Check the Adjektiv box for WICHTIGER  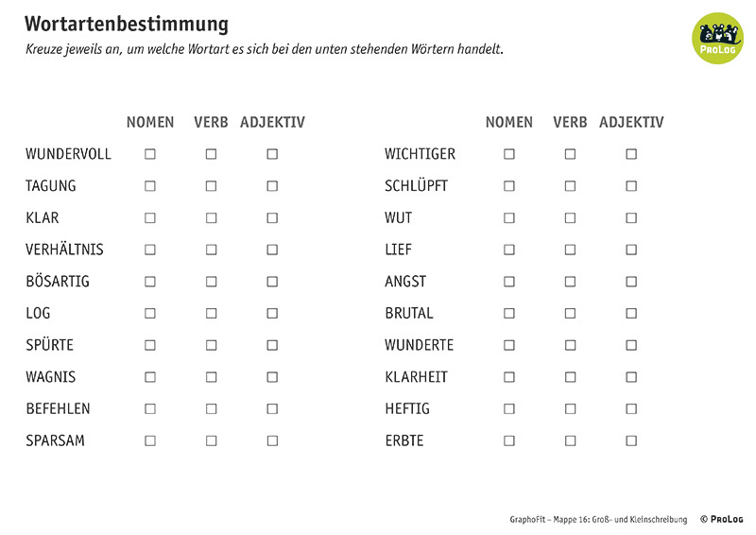click(x=631, y=154)
